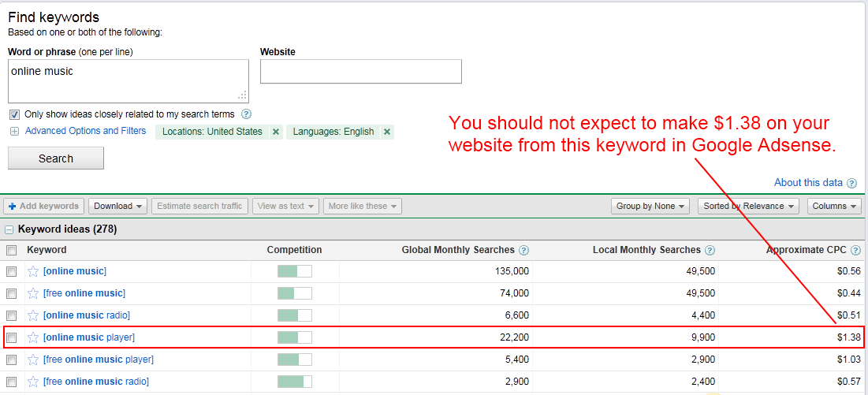The height and width of the screenshot is (395, 868).
Task: Sort by Local Monthly Searches header
Action: [646, 250]
